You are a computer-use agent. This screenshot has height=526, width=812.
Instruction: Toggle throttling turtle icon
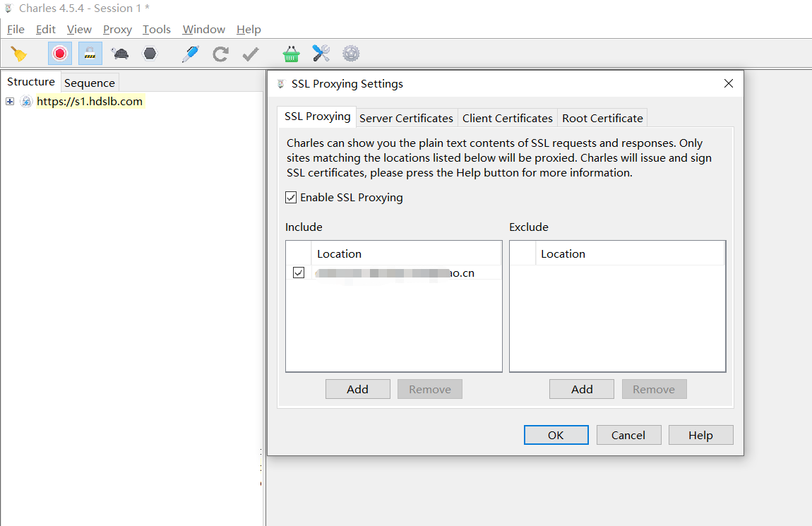coord(120,54)
